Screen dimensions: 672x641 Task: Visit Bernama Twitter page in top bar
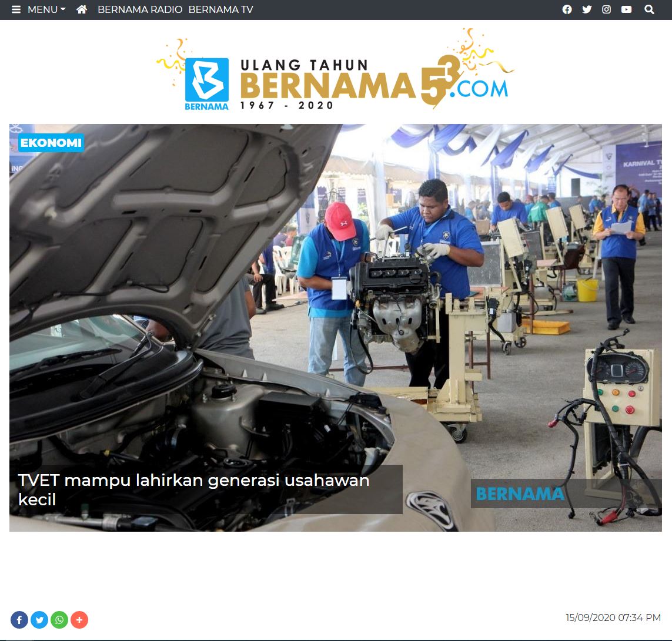tap(587, 9)
